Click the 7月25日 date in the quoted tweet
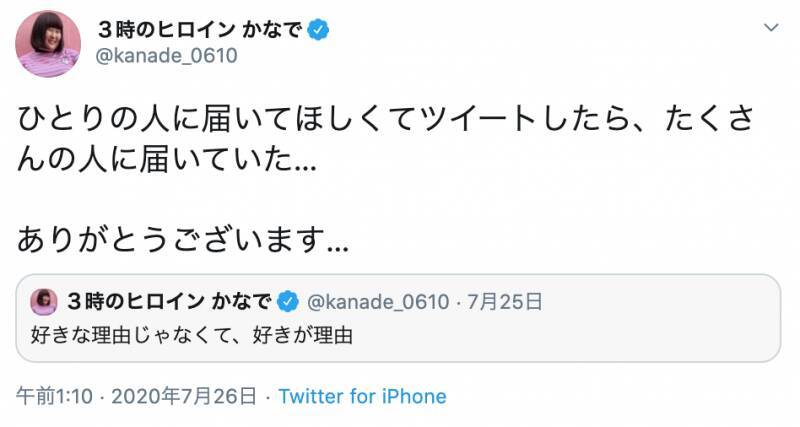 tap(507, 300)
